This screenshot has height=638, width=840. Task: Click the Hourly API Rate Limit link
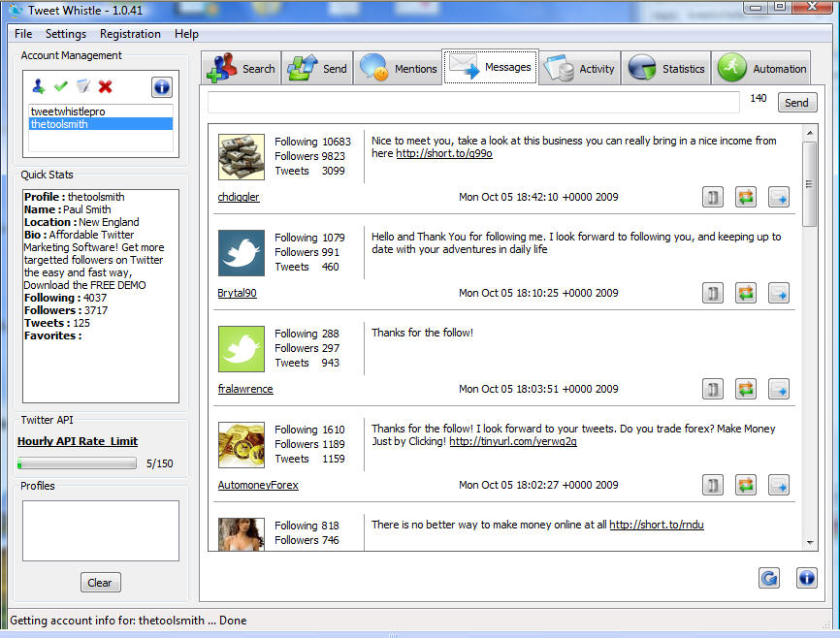pos(78,441)
